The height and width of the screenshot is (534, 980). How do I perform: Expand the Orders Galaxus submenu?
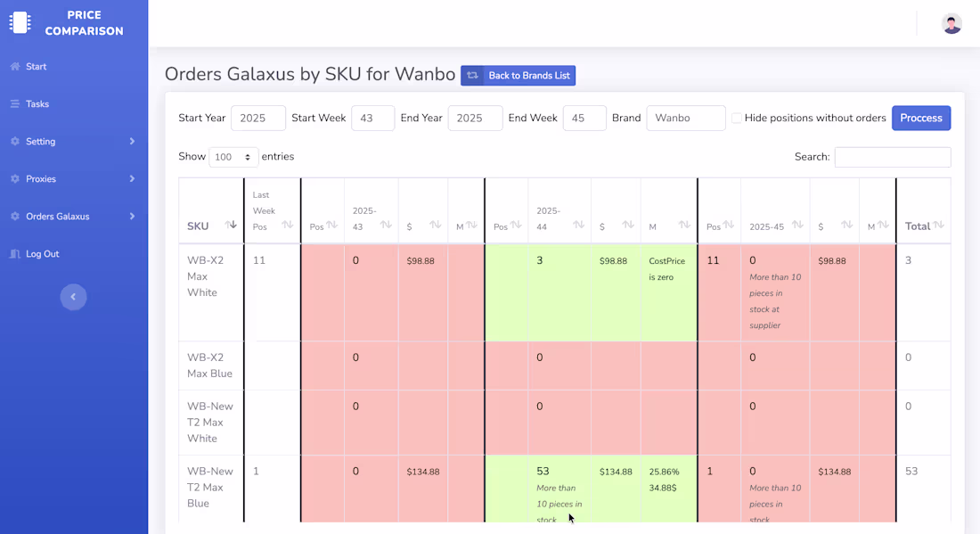[132, 217]
